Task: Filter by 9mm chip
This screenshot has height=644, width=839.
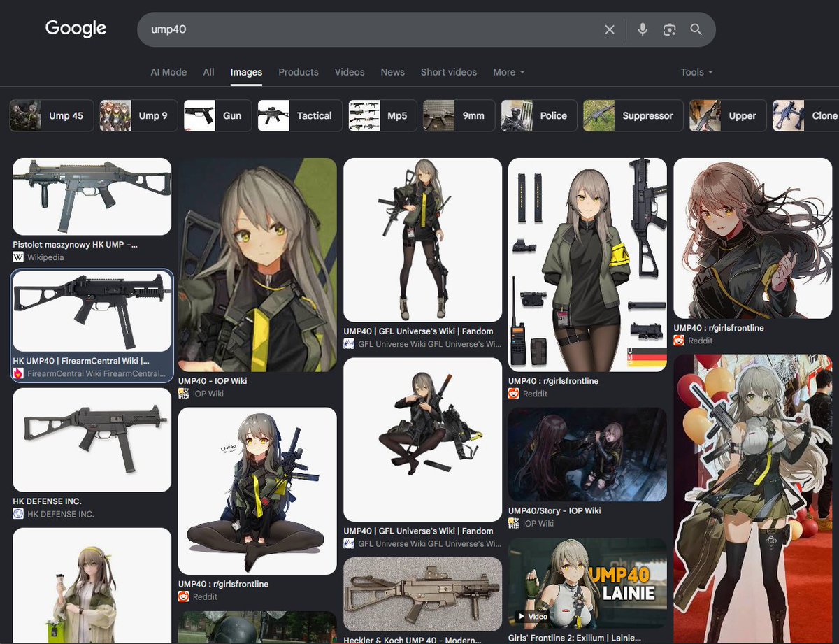Action: tap(459, 115)
